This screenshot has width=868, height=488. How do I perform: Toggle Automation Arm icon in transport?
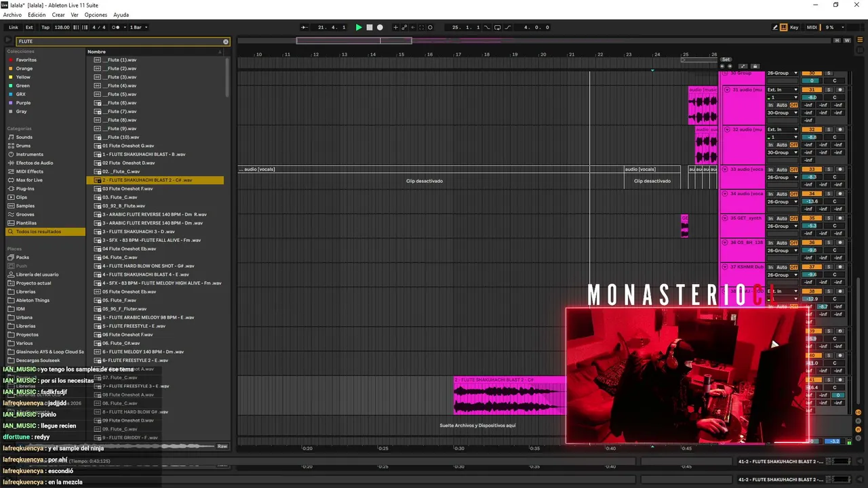coord(404,27)
